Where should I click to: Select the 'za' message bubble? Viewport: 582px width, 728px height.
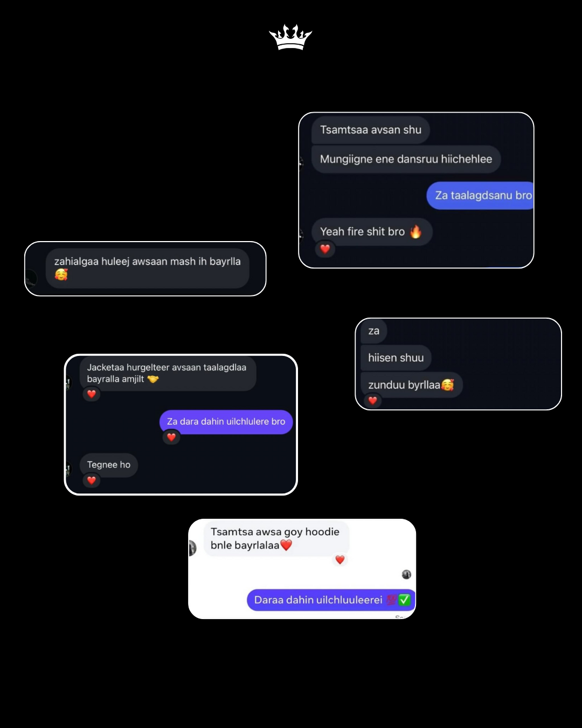point(374,331)
